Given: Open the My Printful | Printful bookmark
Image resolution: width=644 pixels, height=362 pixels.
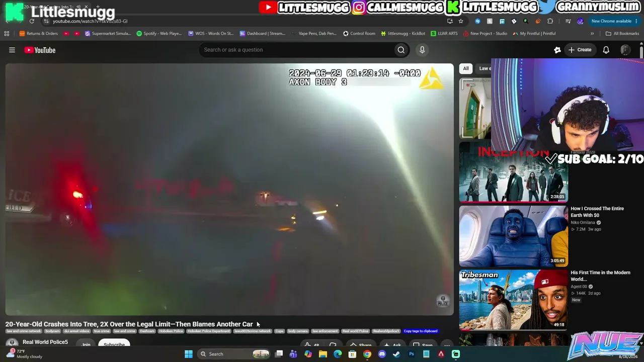Looking at the screenshot, I should tap(534, 34).
